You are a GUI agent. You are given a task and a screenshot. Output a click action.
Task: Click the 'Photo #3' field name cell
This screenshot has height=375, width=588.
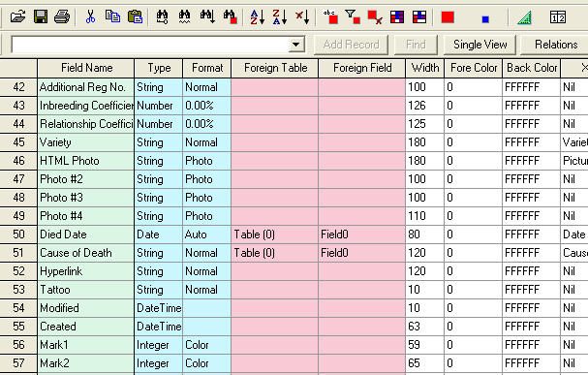[86, 198]
